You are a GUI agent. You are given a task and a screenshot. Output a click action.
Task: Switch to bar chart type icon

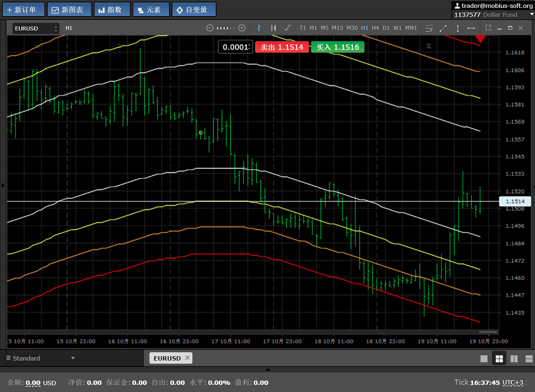(259, 28)
